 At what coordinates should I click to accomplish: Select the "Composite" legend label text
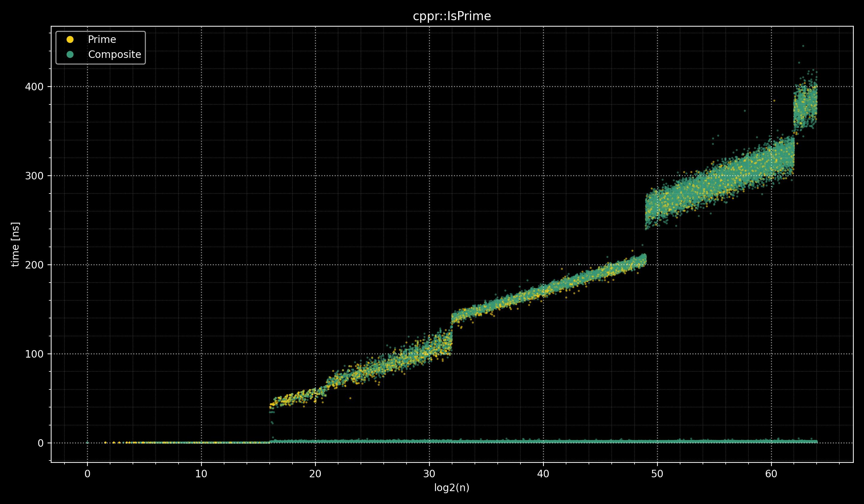click(115, 55)
